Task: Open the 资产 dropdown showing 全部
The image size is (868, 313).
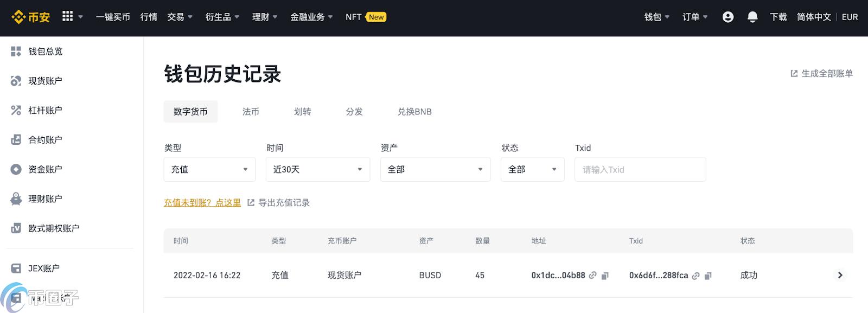Action: [x=435, y=169]
